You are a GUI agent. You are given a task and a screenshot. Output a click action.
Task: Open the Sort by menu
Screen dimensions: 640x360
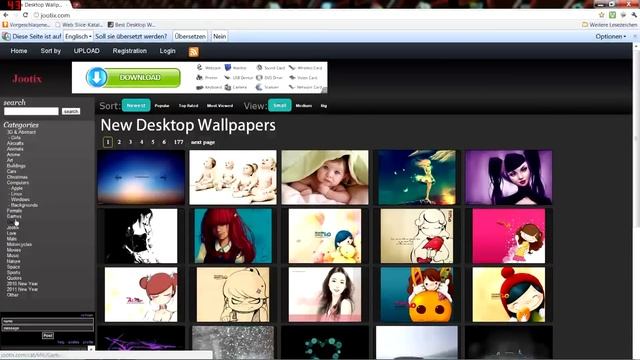[51, 51]
